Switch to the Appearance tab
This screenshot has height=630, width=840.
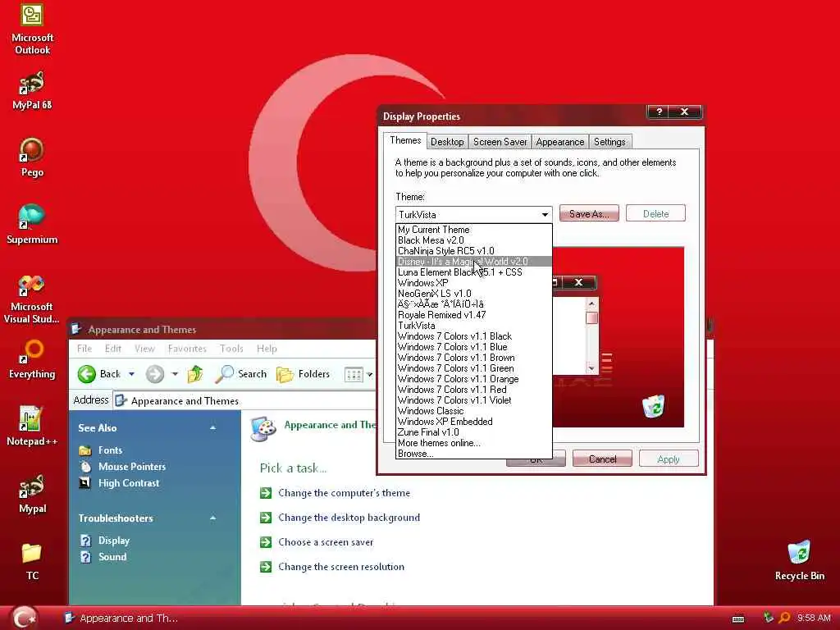pos(559,142)
